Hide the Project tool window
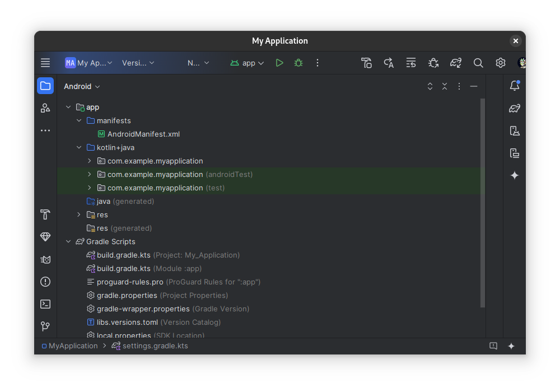The image size is (560, 392). pyautogui.click(x=473, y=86)
